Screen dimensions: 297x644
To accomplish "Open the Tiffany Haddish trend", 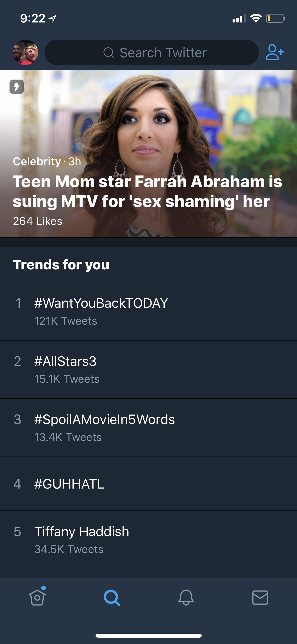I will [148, 540].
